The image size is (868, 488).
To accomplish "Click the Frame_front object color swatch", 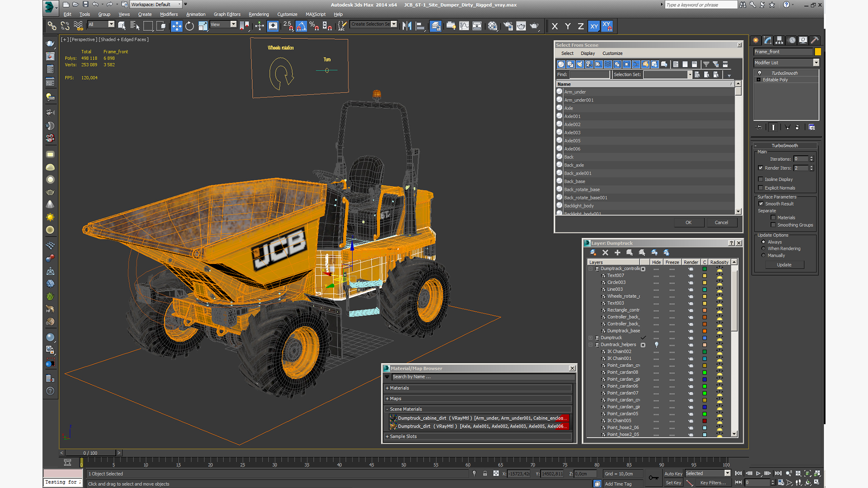I will point(817,52).
